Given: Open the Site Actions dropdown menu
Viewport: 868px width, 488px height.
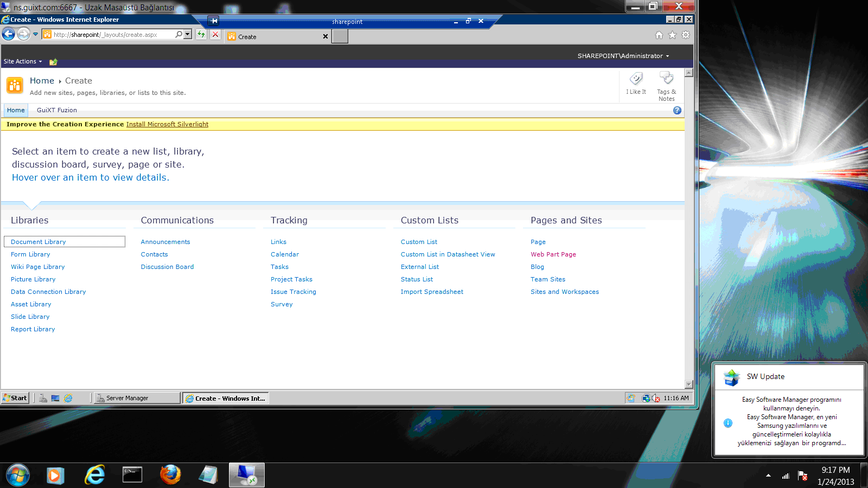Looking at the screenshot, I should click(x=23, y=62).
